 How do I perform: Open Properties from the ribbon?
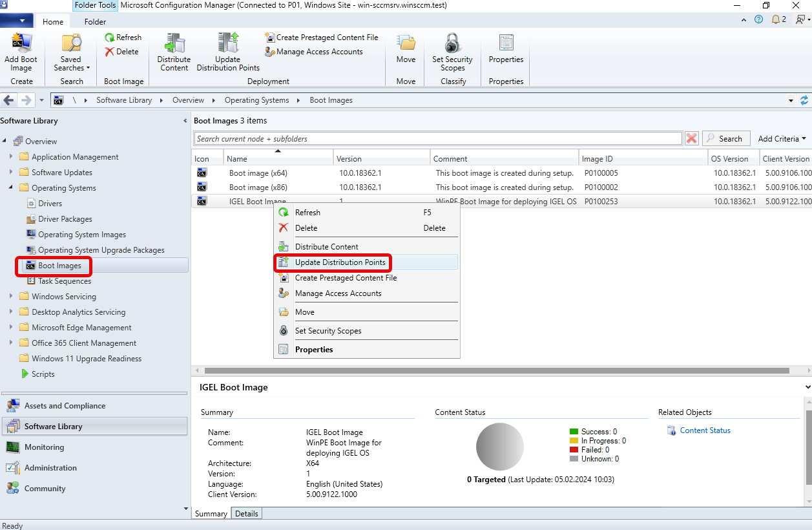[x=506, y=44]
